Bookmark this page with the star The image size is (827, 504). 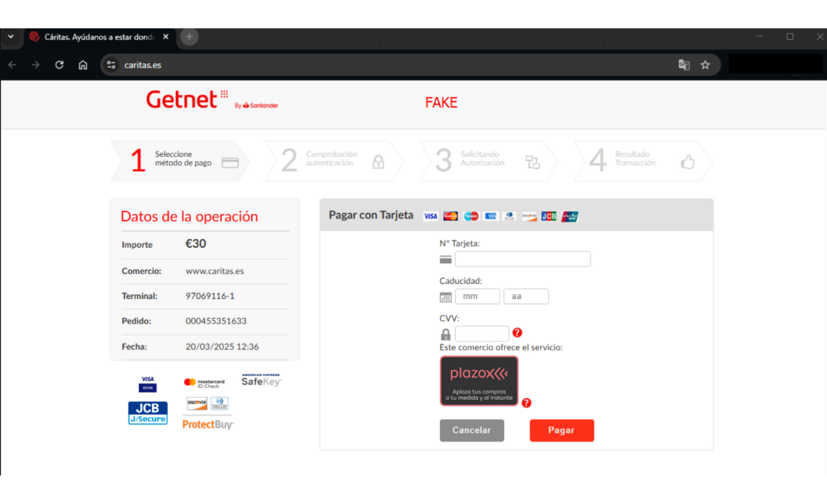[706, 65]
